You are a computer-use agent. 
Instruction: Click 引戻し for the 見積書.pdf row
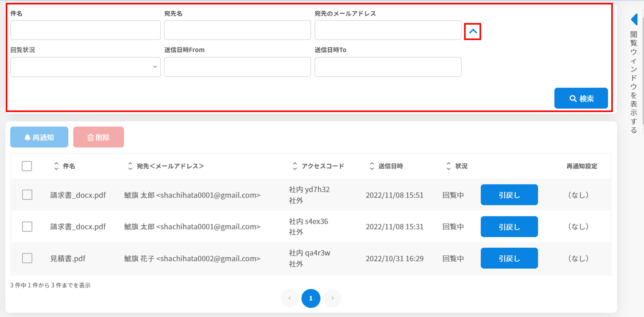click(x=509, y=258)
